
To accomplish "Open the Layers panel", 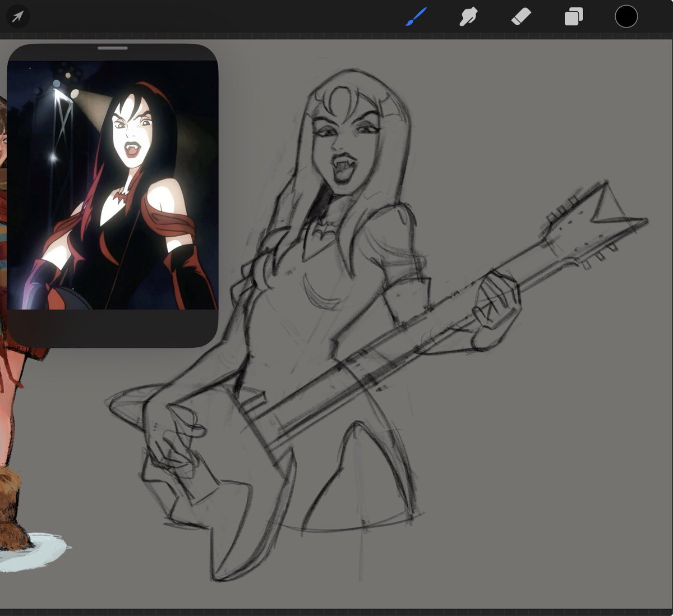I will (573, 17).
